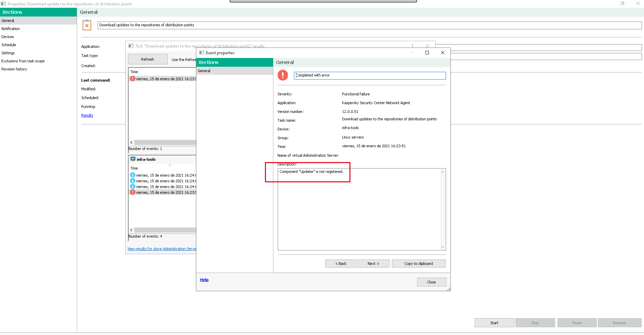Screen dimensions: 644x335
Task: Open the Help link in Event properties
Action: coord(204,280)
